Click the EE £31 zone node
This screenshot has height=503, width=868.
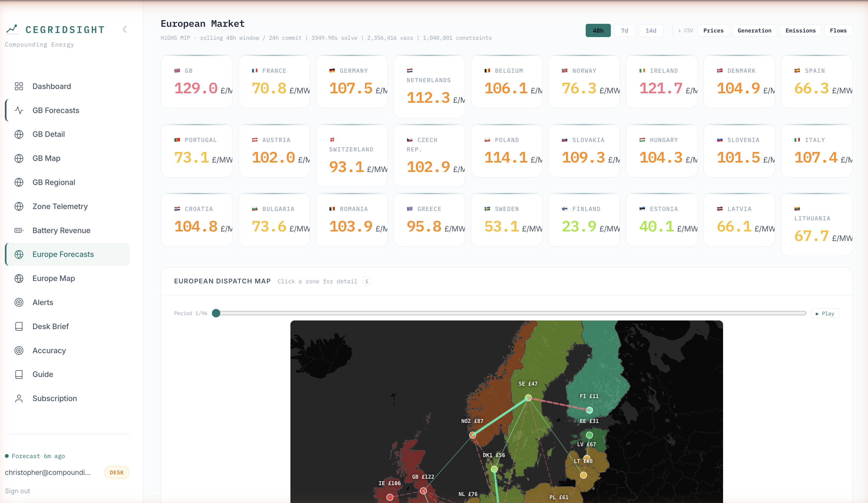[589, 435]
